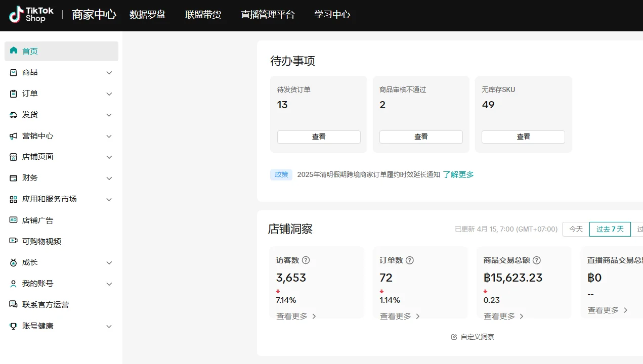Click the TikTok Shop logo
This screenshot has width=643, height=364.
(31, 15)
